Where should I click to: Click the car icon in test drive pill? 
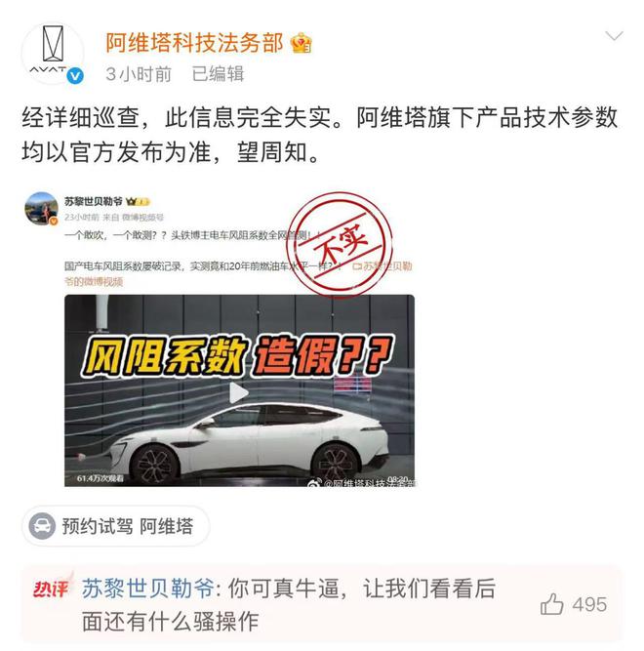coord(42,526)
